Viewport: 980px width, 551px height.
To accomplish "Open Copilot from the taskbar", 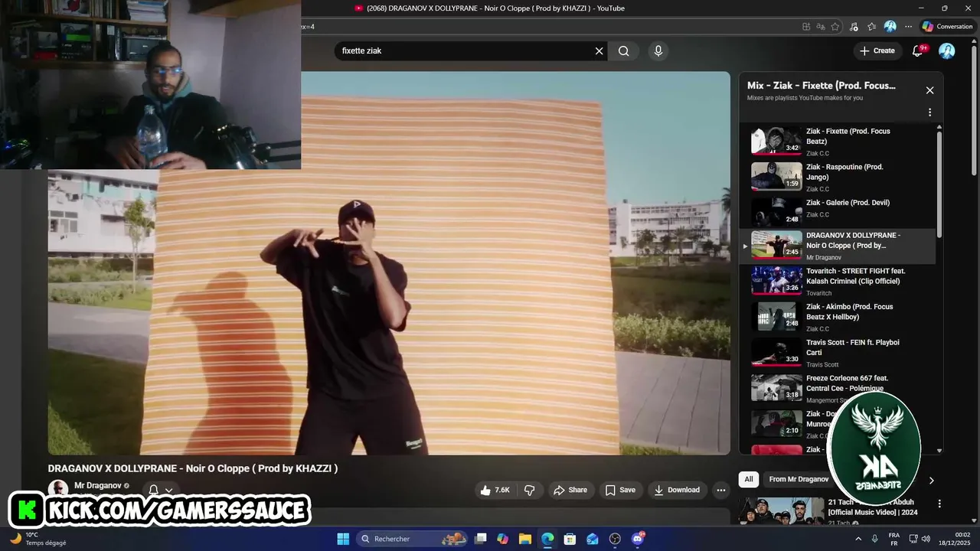I will tap(503, 539).
